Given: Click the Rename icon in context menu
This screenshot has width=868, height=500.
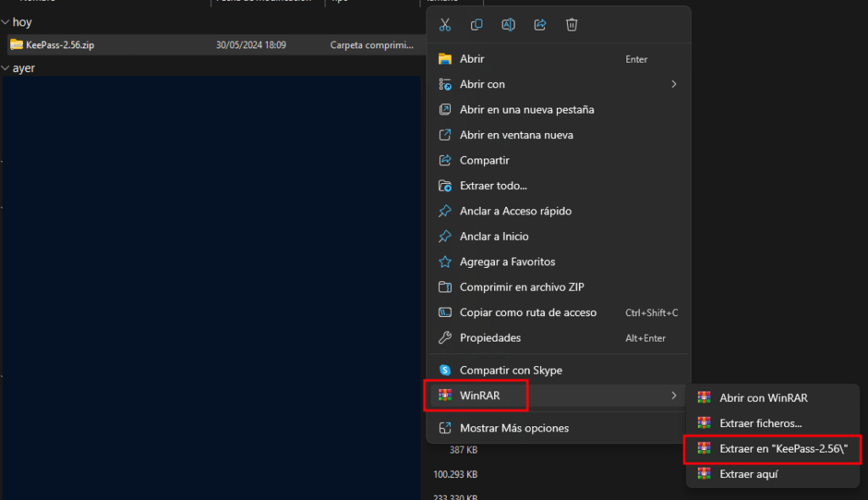Looking at the screenshot, I should pyautogui.click(x=509, y=25).
